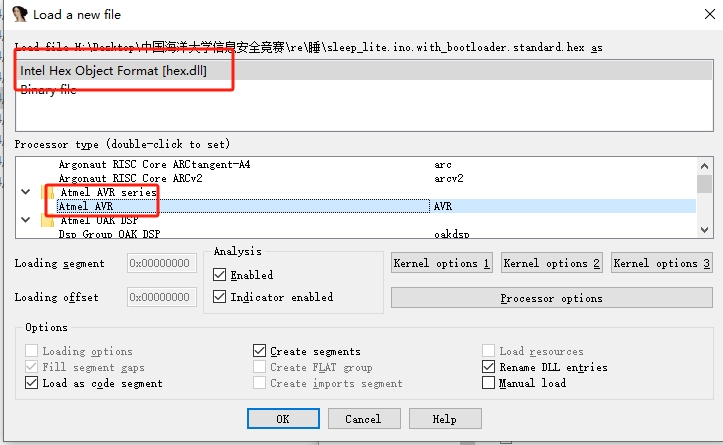Toggle the chevron beside Atmel OAK DSP
723x445 pixels.
pyautogui.click(x=25, y=220)
